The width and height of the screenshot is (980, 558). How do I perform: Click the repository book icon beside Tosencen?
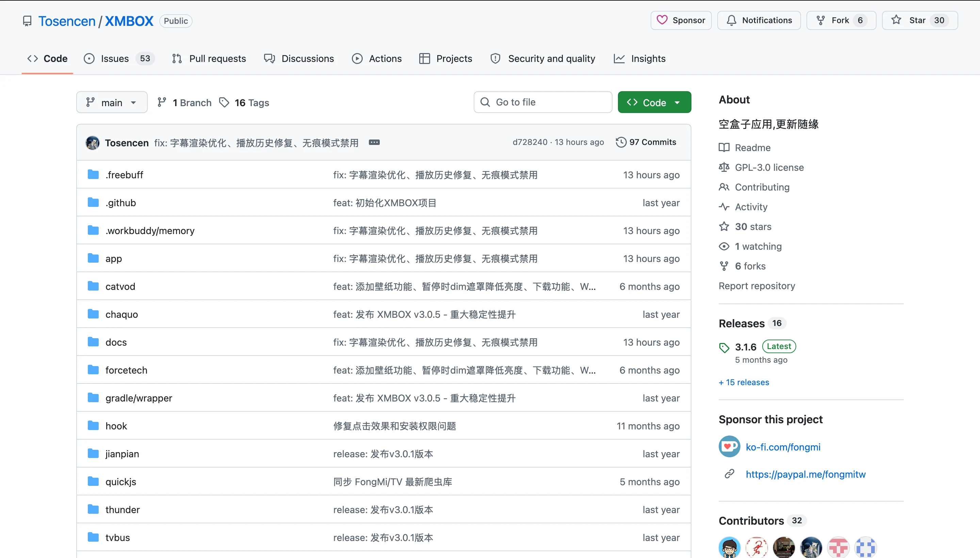pyautogui.click(x=27, y=21)
